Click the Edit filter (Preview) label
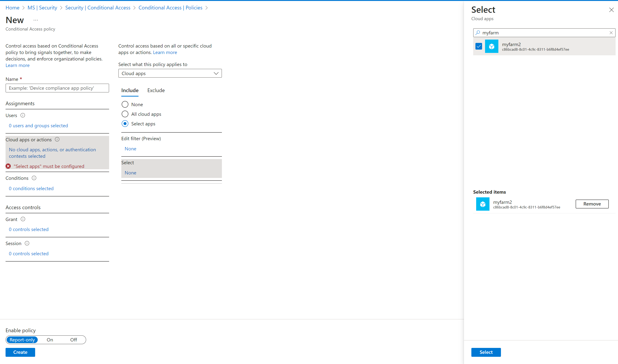The width and height of the screenshot is (618, 364). point(141,139)
